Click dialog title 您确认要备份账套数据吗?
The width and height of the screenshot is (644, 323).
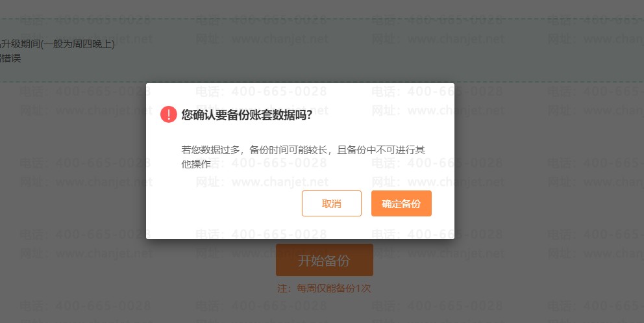pyautogui.click(x=247, y=114)
